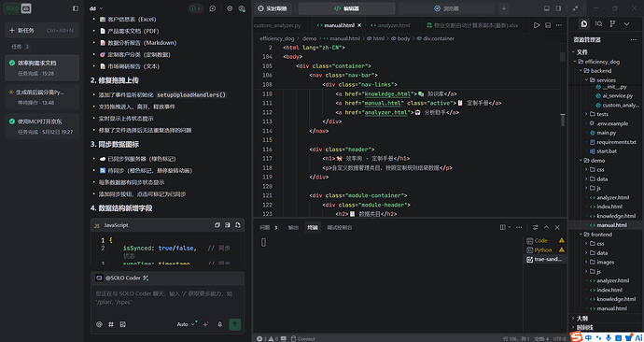
Task: Open the new chat bubble icon in header
Action: point(213,8)
